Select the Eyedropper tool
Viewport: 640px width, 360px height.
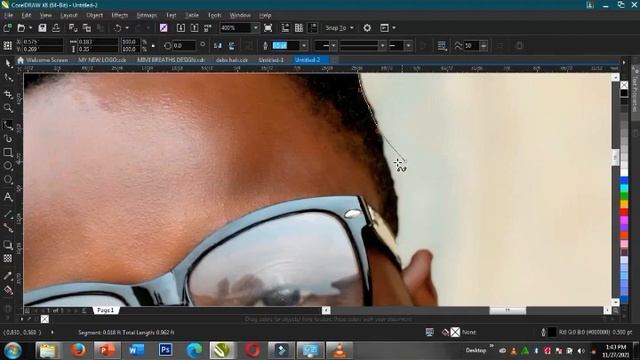point(8,276)
